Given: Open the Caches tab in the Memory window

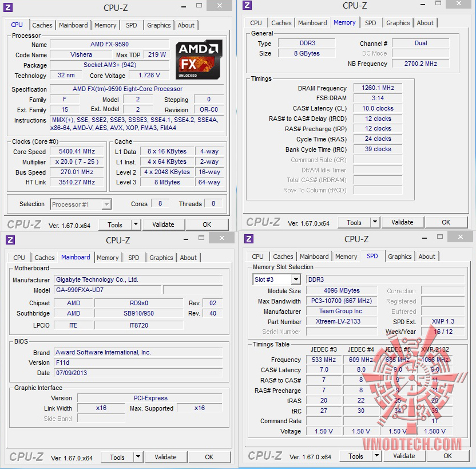Looking at the screenshot, I should click(x=281, y=23).
